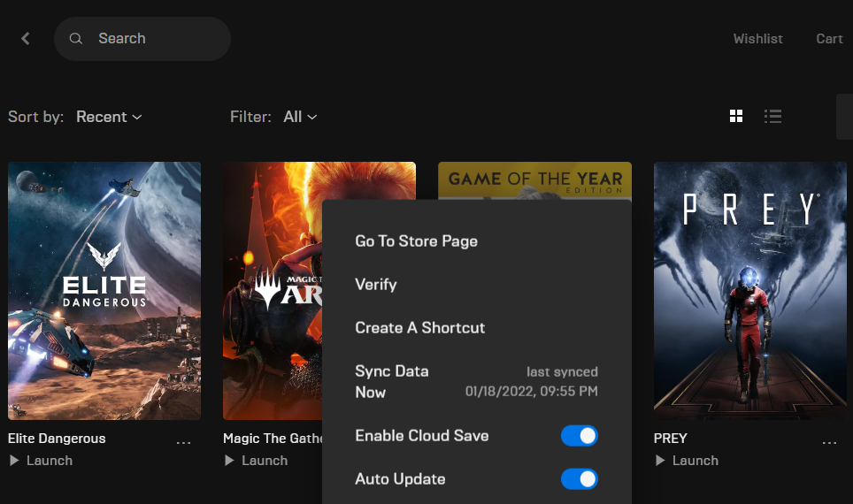
Task: Click the Game of the Year Edition banner
Action: (x=534, y=180)
